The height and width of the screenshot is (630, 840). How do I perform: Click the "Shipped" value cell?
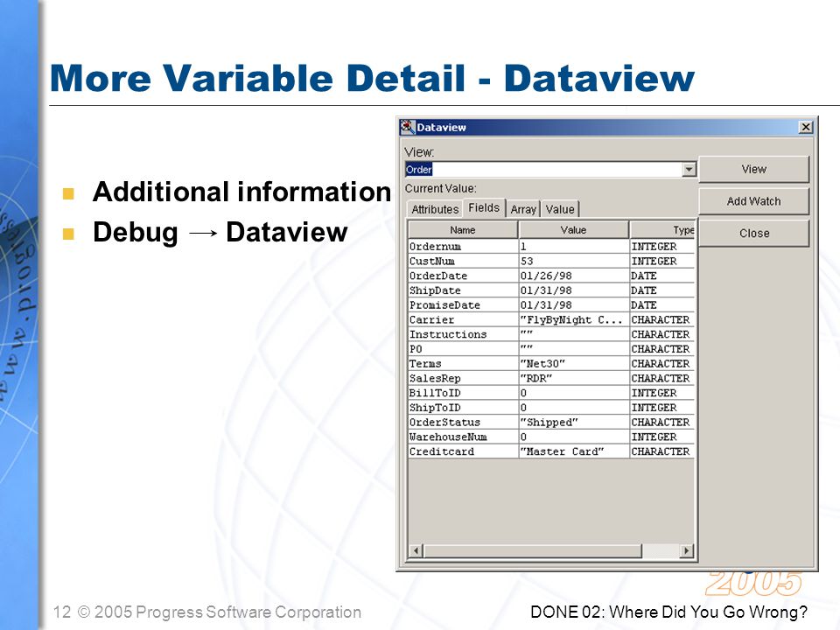(574, 422)
